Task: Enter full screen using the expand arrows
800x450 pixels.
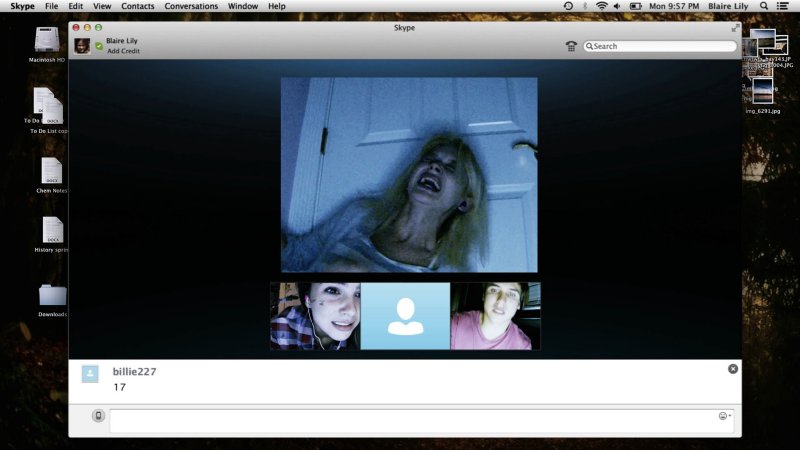Action: [x=736, y=28]
